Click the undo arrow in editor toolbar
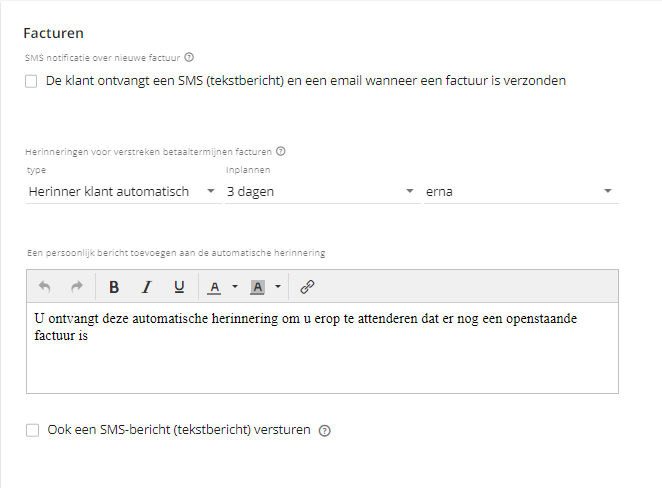 pos(44,287)
